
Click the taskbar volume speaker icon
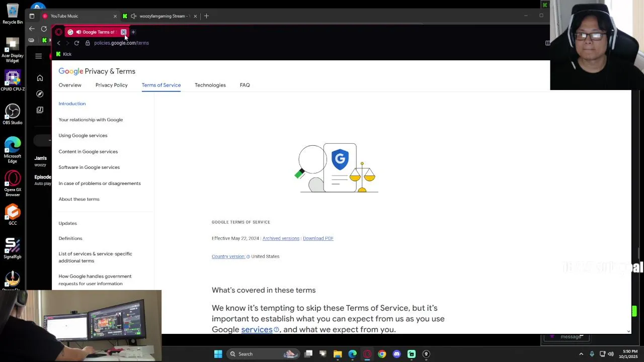tap(611, 354)
